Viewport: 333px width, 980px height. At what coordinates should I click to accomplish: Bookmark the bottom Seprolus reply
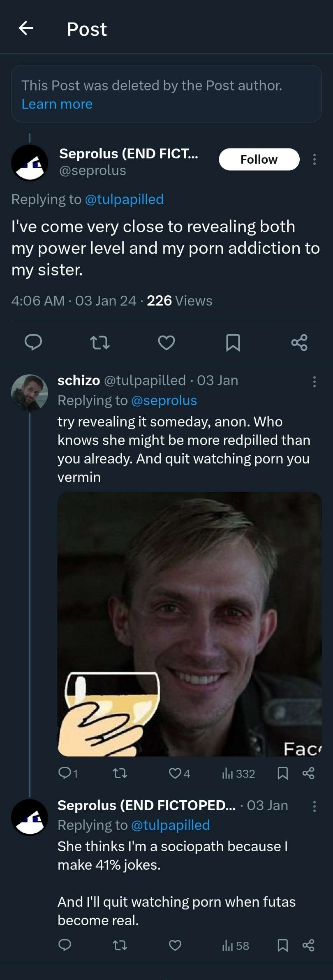[282, 945]
